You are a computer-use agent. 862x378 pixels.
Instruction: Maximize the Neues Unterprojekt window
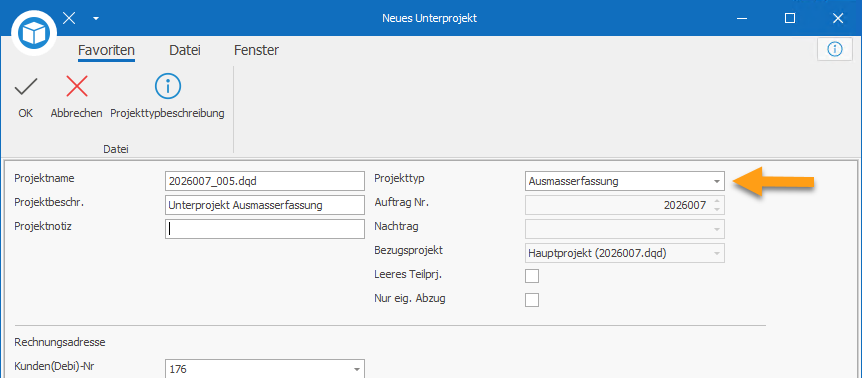click(x=790, y=19)
